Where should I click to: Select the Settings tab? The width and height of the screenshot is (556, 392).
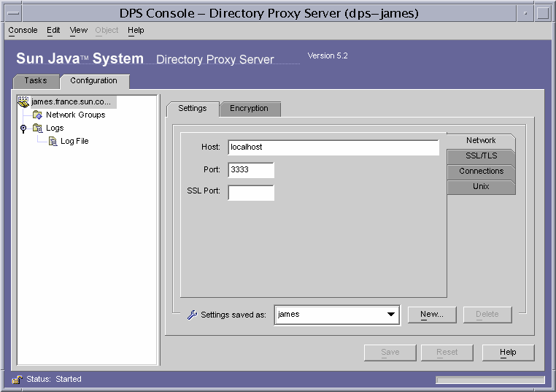pyautogui.click(x=192, y=109)
